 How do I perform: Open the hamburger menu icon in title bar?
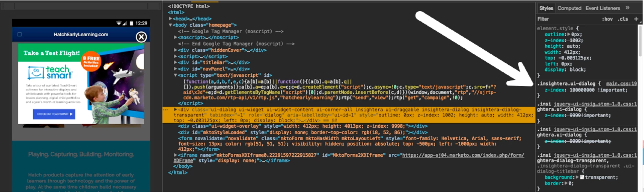coord(20,34)
